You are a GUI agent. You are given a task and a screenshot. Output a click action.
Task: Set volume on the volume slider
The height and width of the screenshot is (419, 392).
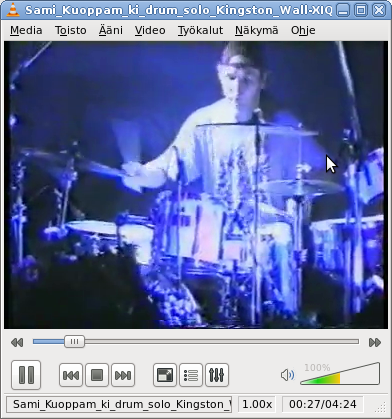[340, 374]
